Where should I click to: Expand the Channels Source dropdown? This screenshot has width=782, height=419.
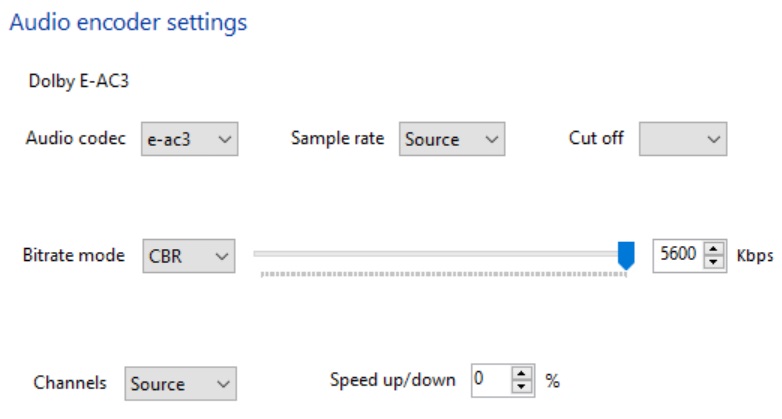tap(180, 383)
